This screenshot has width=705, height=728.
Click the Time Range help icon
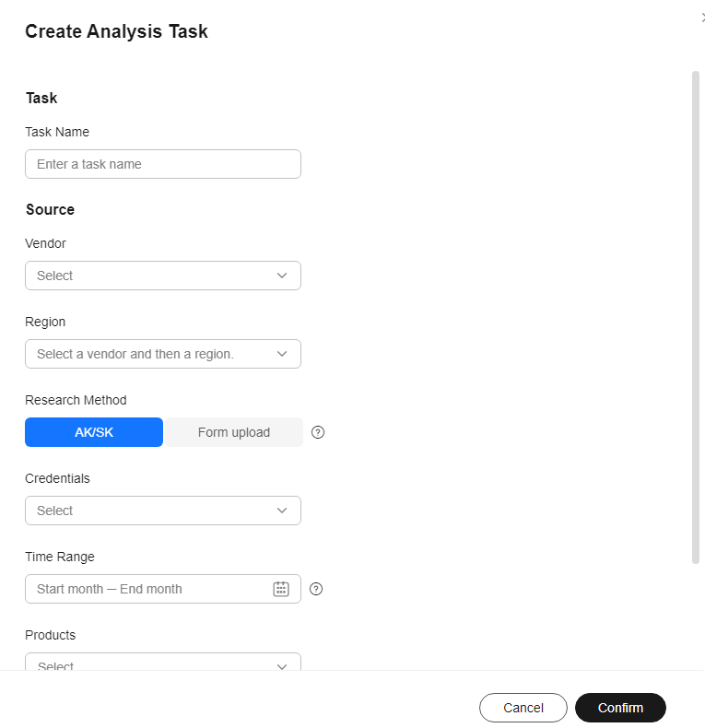pos(316,589)
